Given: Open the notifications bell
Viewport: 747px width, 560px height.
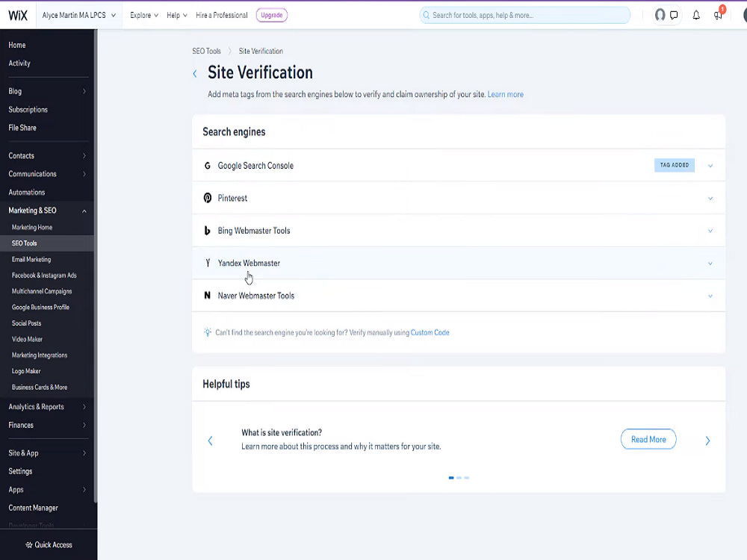Looking at the screenshot, I should pyautogui.click(x=696, y=15).
